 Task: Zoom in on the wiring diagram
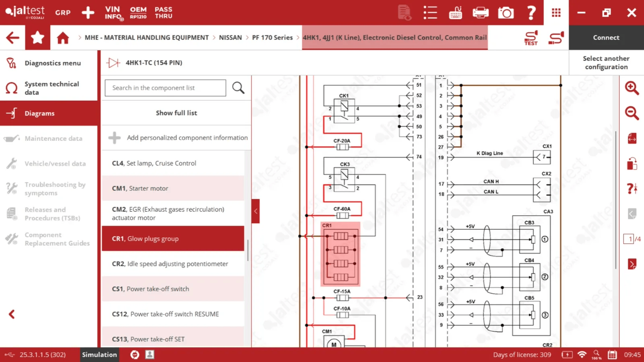[x=632, y=88]
